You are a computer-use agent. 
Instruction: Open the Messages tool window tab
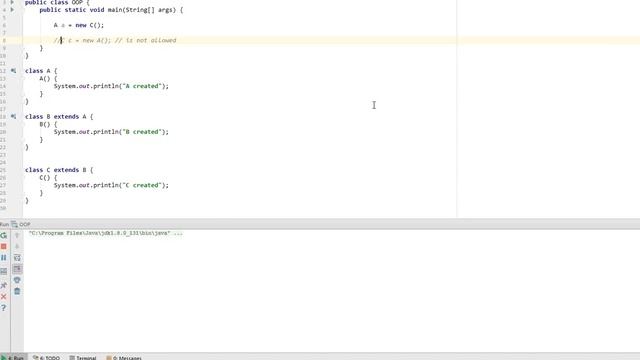[124, 358]
